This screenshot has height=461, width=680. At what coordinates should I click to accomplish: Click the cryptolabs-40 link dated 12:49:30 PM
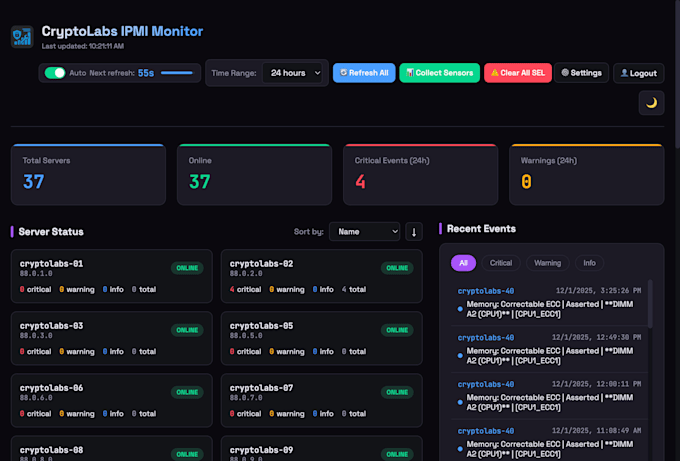(x=486, y=337)
